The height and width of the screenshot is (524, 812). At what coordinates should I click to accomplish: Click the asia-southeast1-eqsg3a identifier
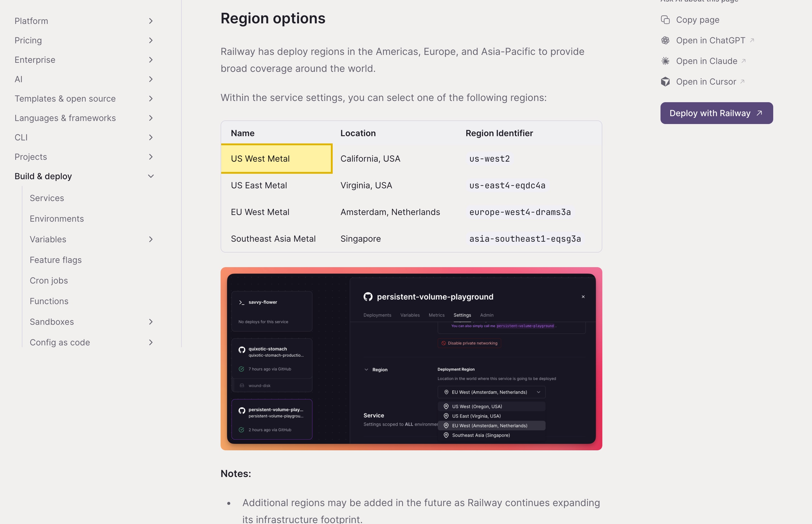[525, 239]
